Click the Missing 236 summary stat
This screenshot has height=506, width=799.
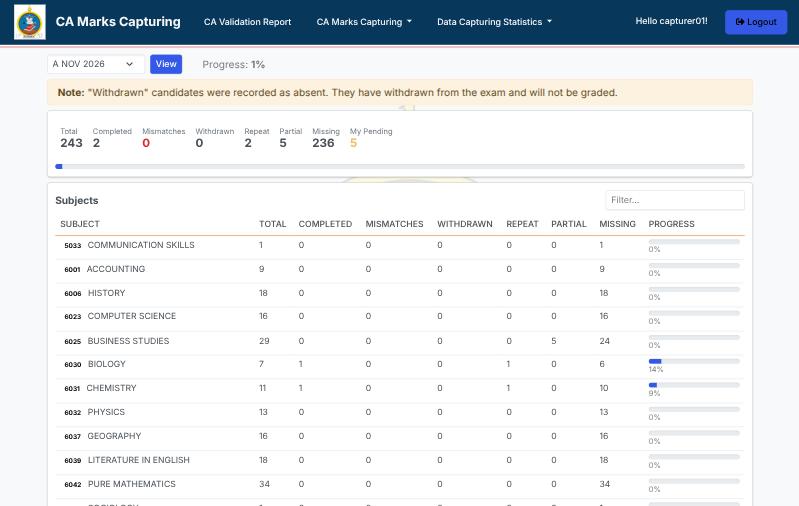[x=326, y=138]
